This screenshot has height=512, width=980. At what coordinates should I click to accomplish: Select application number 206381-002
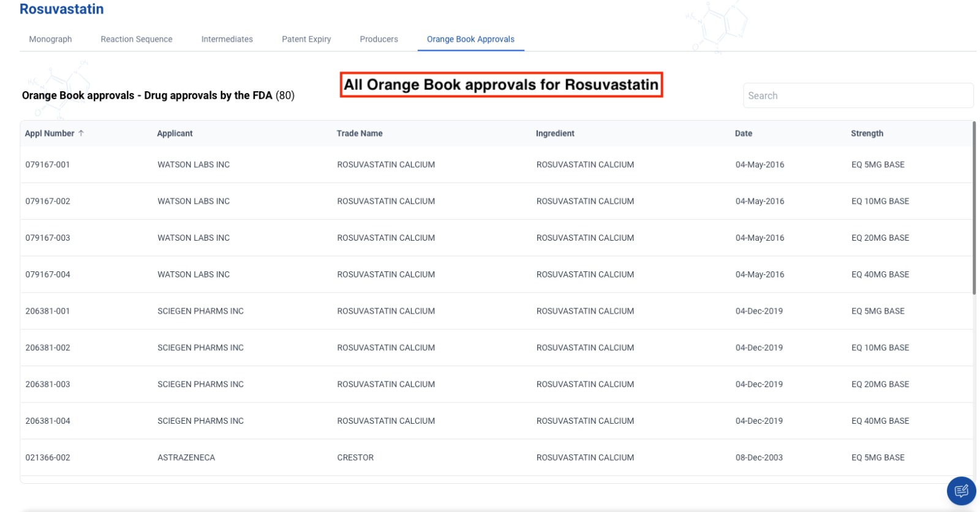click(x=48, y=348)
